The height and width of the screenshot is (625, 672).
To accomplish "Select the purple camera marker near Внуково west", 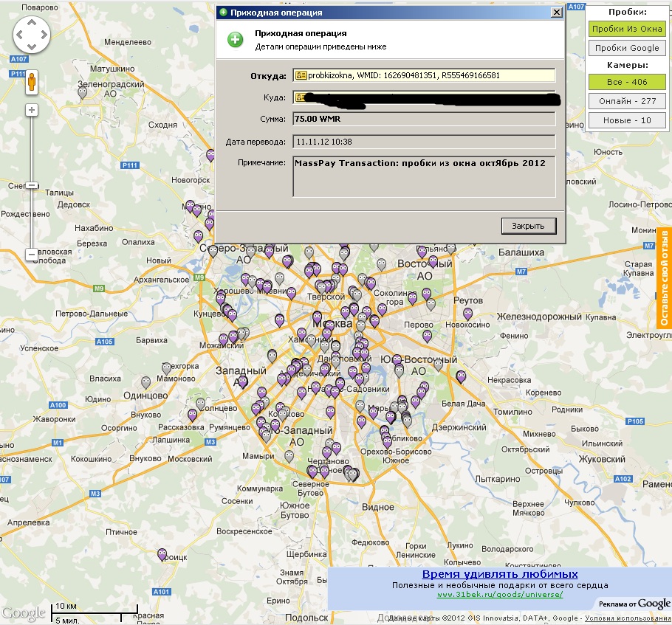I will (x=193, y=415).
